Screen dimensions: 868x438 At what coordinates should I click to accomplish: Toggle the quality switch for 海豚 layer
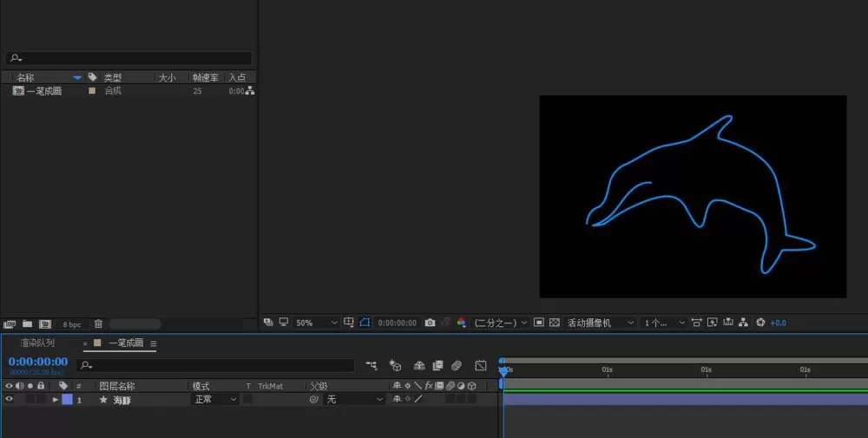(418, 399)
